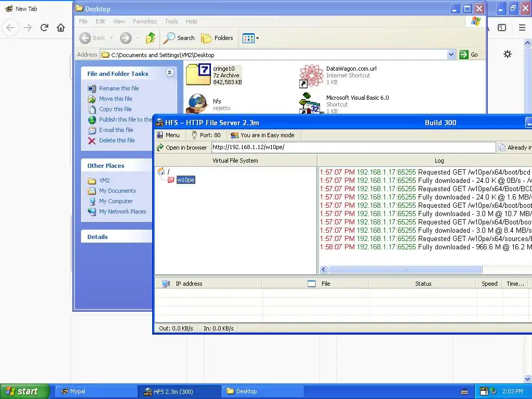Open the Back history dropdown arrow
The image size is (532, 399).
point(111,38)
